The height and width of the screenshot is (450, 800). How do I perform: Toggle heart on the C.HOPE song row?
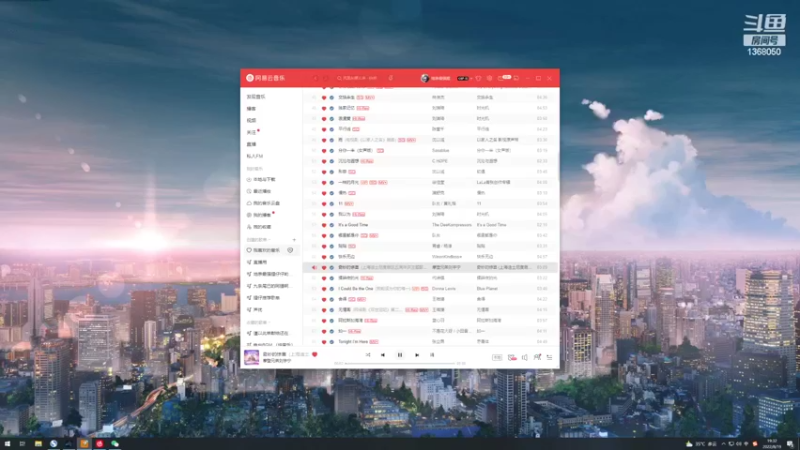pyautogui.click(x=323, y=161)
